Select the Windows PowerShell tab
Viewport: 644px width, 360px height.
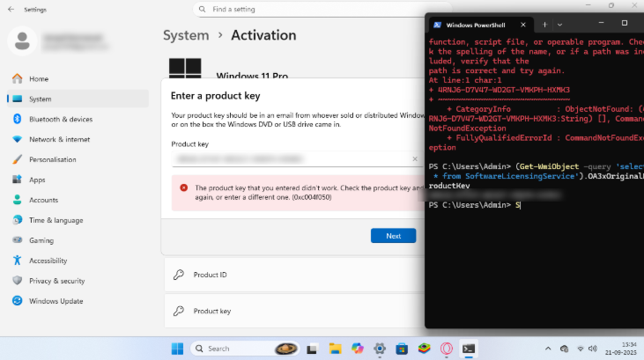475,25
